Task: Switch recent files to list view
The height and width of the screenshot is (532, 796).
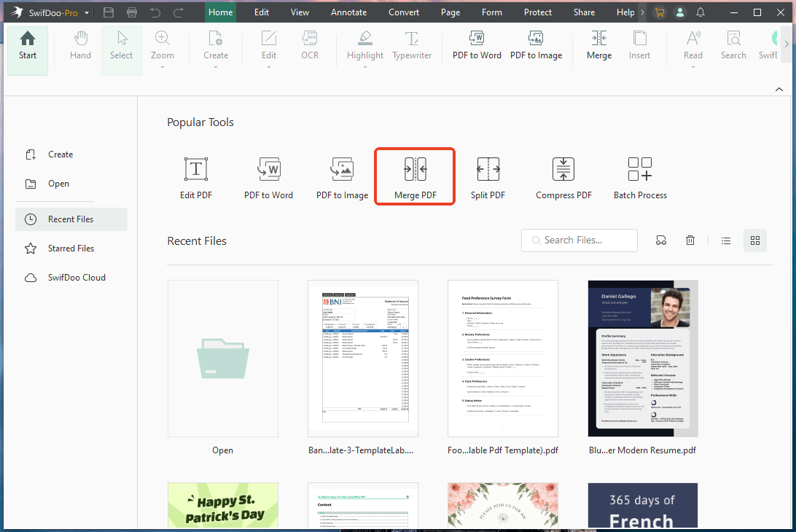Action: click(x=726, y=240)
